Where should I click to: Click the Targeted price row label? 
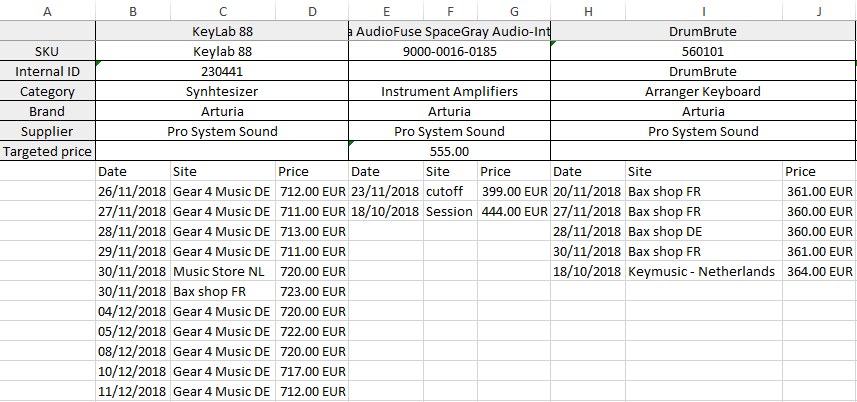[48, 151]
